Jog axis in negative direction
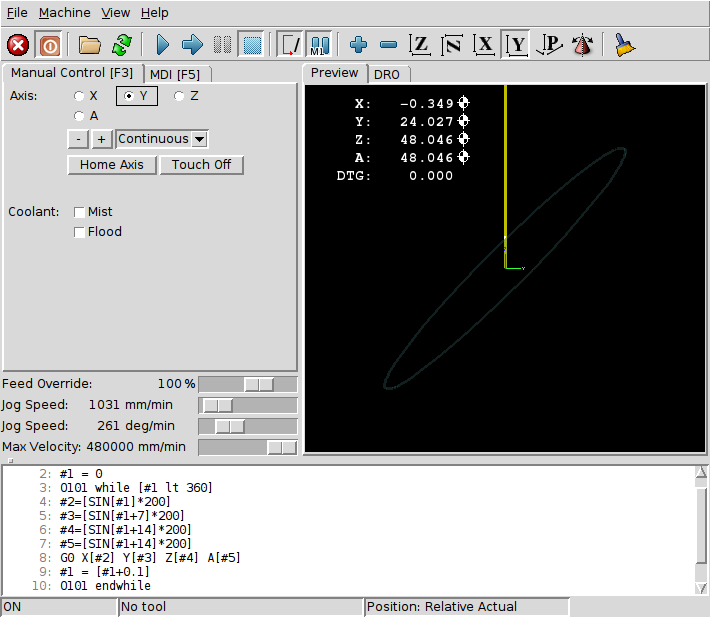710x617 pixels. [78, 139]
